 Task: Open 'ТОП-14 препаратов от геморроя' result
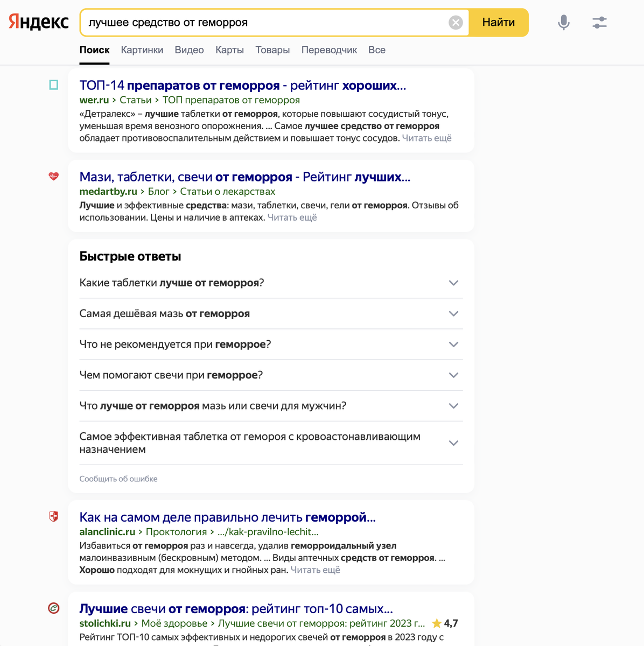[x=243, y=86]
